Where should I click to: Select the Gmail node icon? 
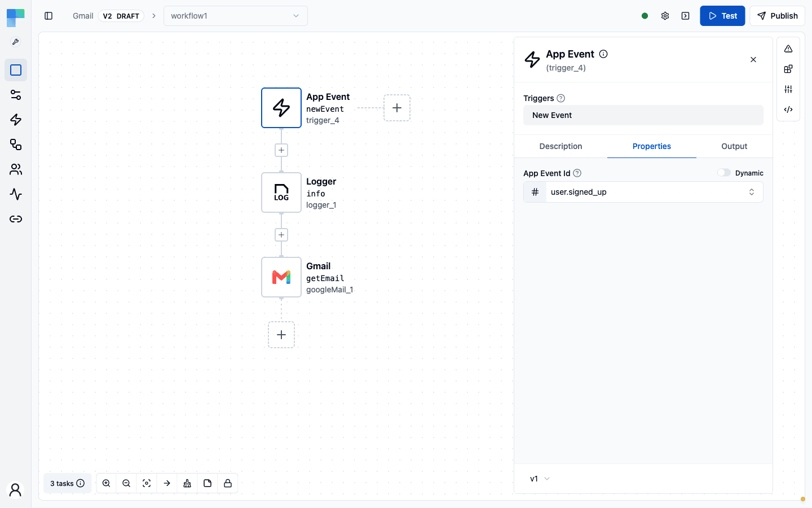[281, 277]
